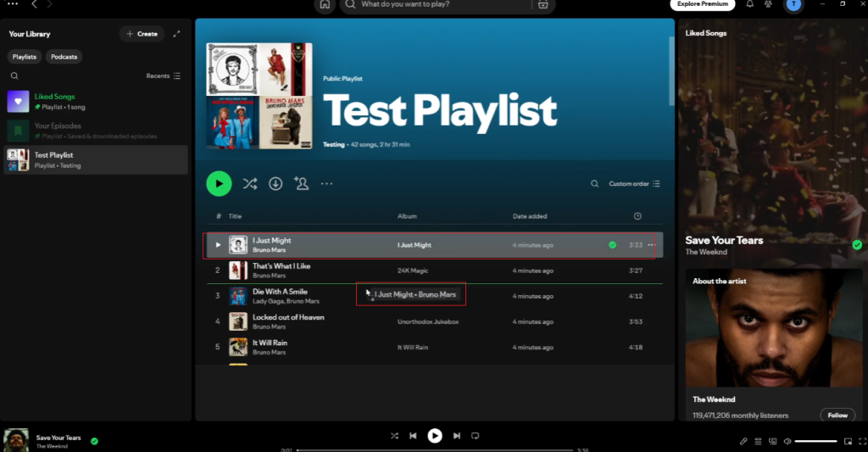
Task: Download the Test Playlist
Action: click(275, 184)
